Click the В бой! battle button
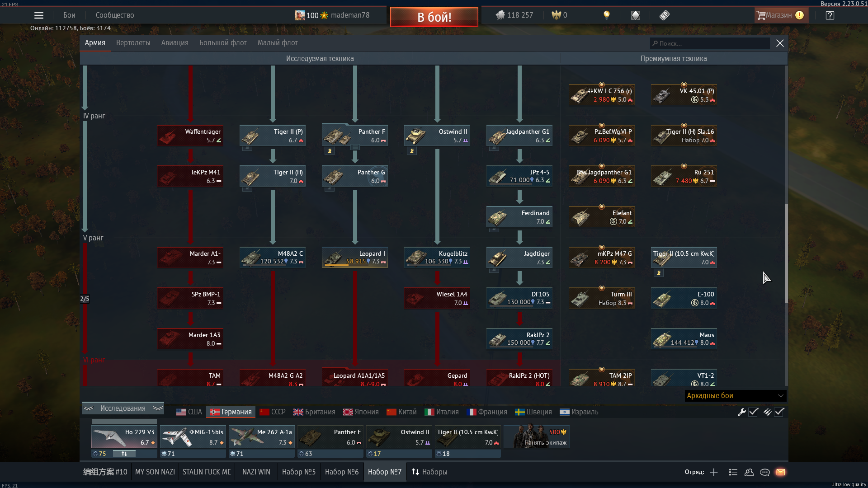The image size is (868, 488). tap(434, 17)
